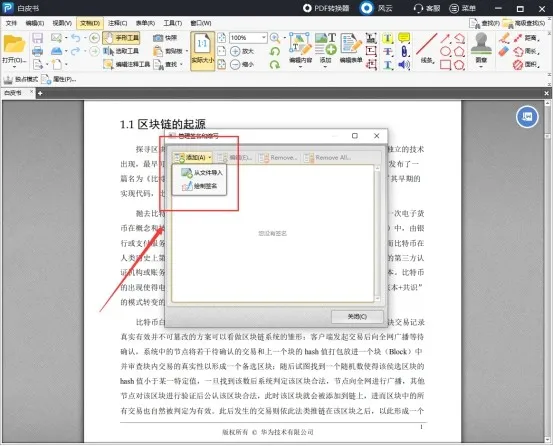Image resolution: width=553 pixels, height=446 pixels.
Task: Click the Area measure tool (面积)
Action: tap(526, 65)
